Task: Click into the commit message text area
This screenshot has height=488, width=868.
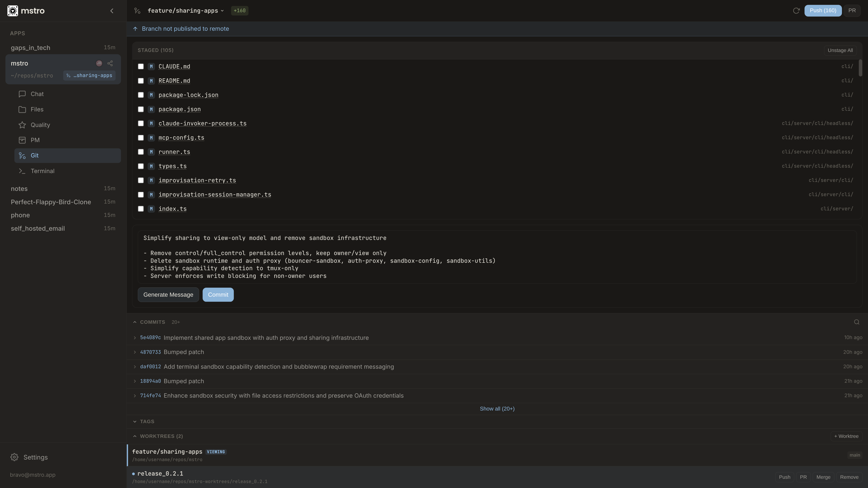Action: pos(497,257)
